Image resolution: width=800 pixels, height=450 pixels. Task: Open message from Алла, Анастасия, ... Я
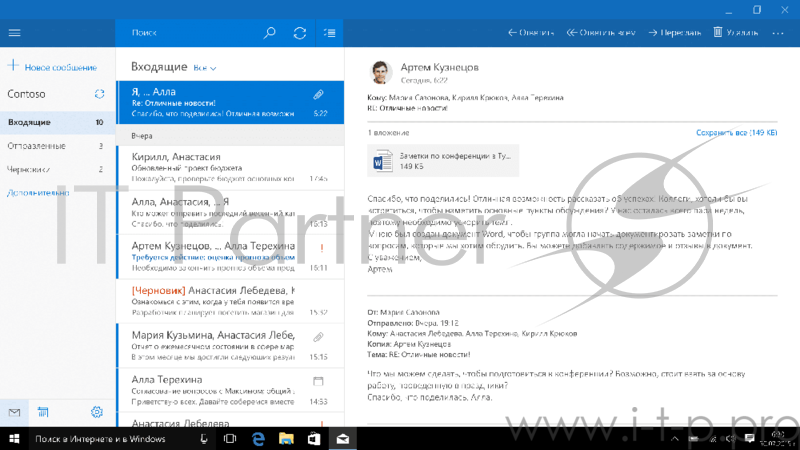[x=230, y=212]
